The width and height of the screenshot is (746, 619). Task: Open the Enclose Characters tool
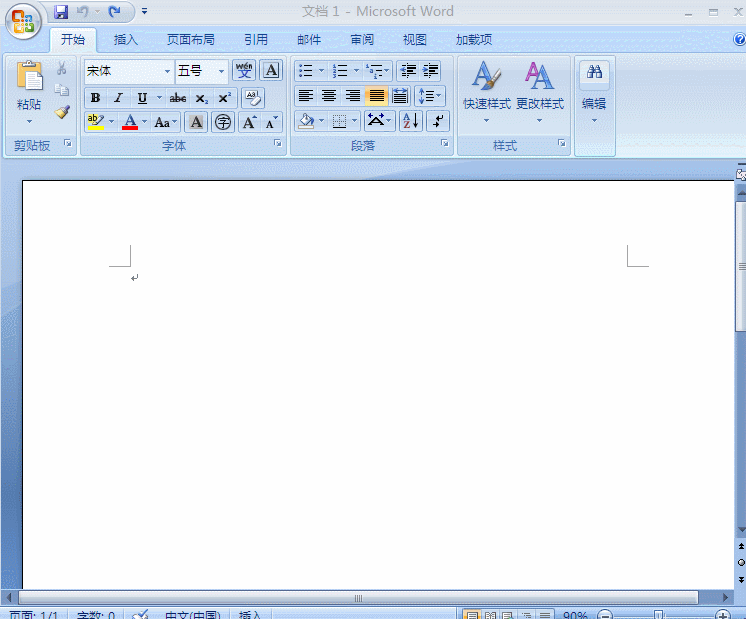(x=223, y=122)
